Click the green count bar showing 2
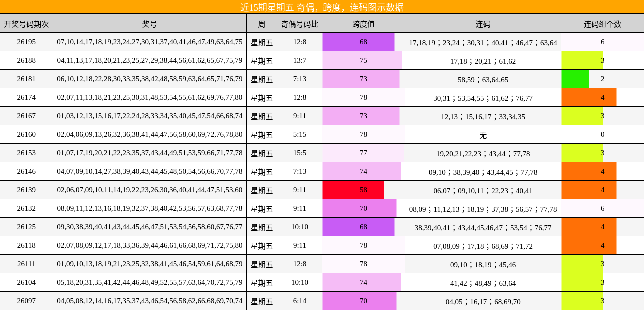Image resolution: width=644 pixels, height=310 pixels. 575,79
